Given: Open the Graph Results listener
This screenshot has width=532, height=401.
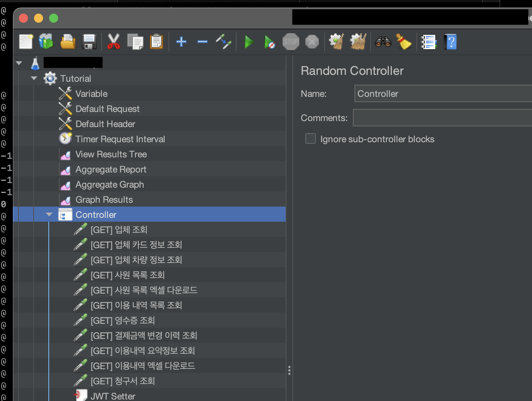Looking at the screenshot, I should pyautogui.click(x=104, y=199).
